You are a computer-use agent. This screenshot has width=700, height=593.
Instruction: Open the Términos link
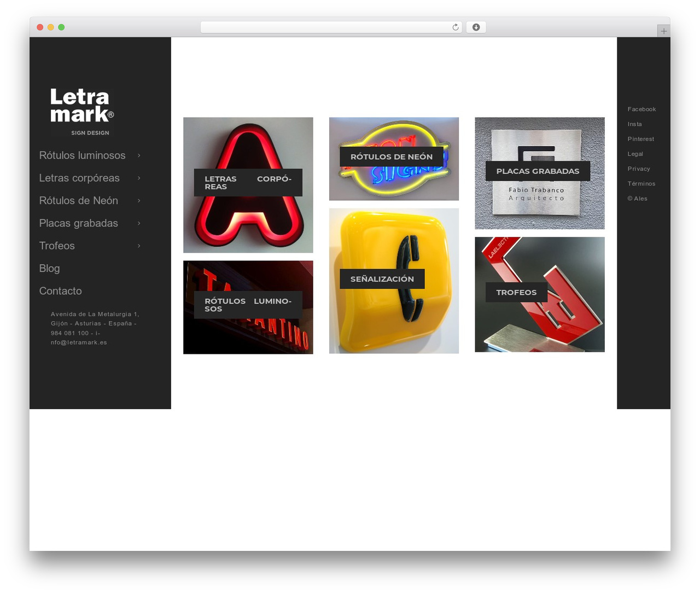tap(641, 183)
